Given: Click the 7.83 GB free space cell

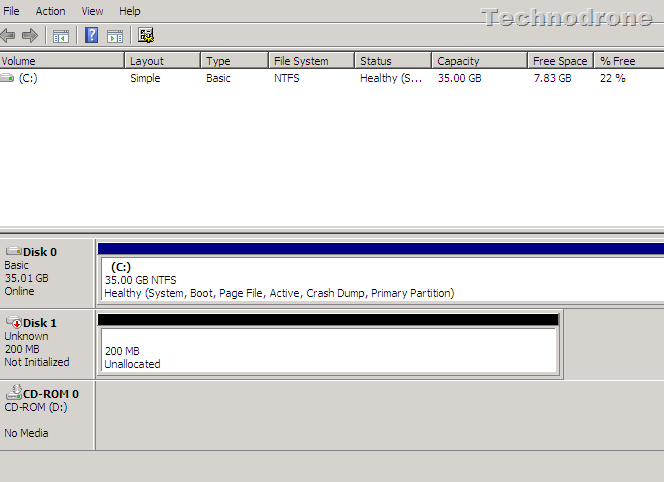Looking at the screenshot, I should (x=553, y=78).
